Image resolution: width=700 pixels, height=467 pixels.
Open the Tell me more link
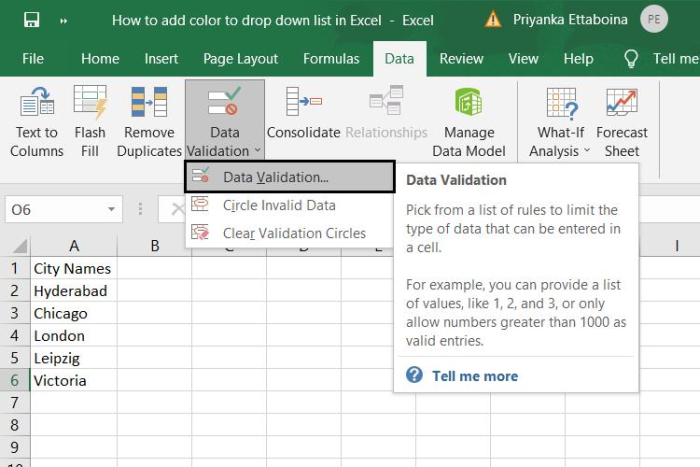474,376
